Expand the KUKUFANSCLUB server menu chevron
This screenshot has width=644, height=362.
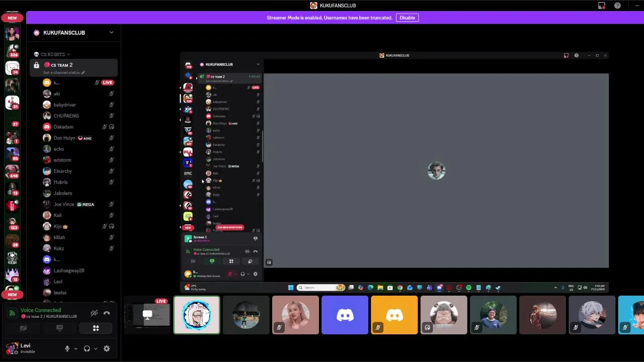point(111,33)
